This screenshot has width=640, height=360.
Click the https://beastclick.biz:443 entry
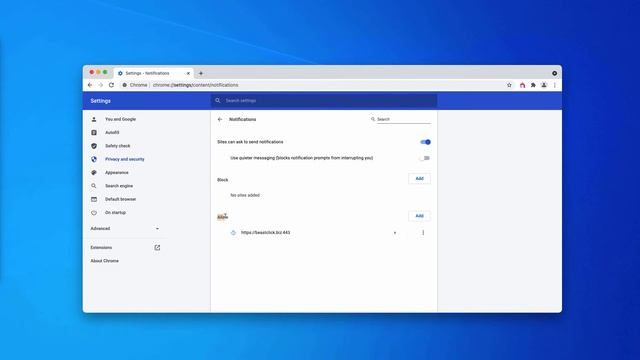point(265,233)
